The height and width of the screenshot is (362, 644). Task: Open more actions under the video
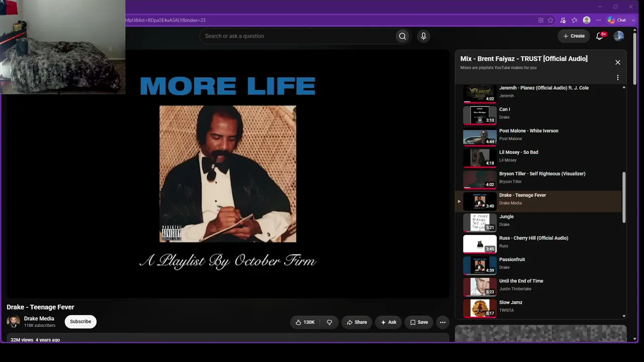[443, 322]
